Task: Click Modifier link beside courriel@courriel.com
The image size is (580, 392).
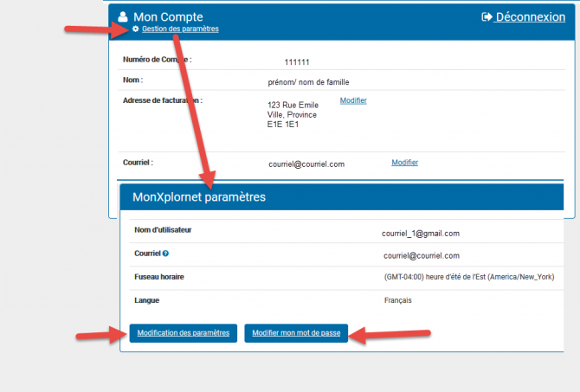Action: [x=404, y=163]
